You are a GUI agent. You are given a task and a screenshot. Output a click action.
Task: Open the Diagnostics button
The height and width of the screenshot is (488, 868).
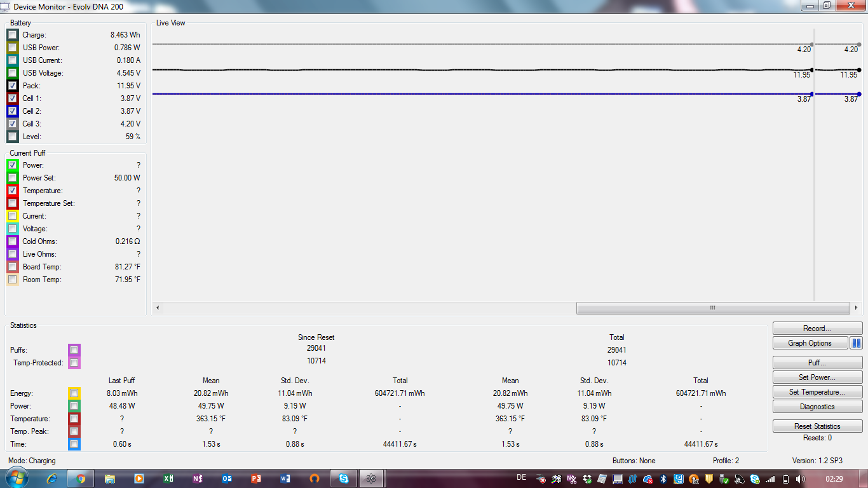[817, 407]
